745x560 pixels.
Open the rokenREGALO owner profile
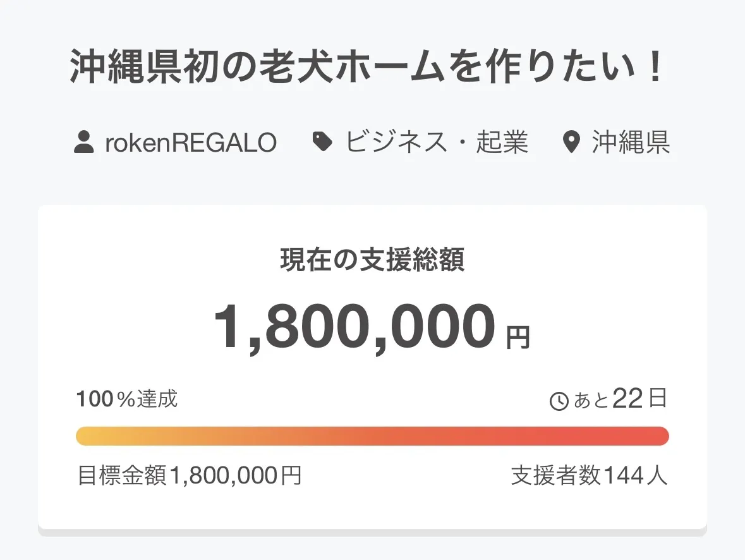[x=190, y=143]
